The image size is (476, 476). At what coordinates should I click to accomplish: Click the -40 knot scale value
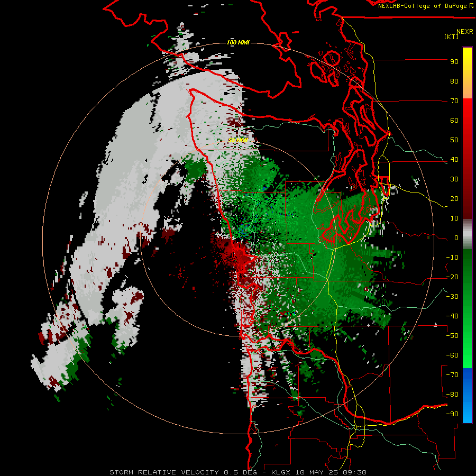[x=452, y=316]
